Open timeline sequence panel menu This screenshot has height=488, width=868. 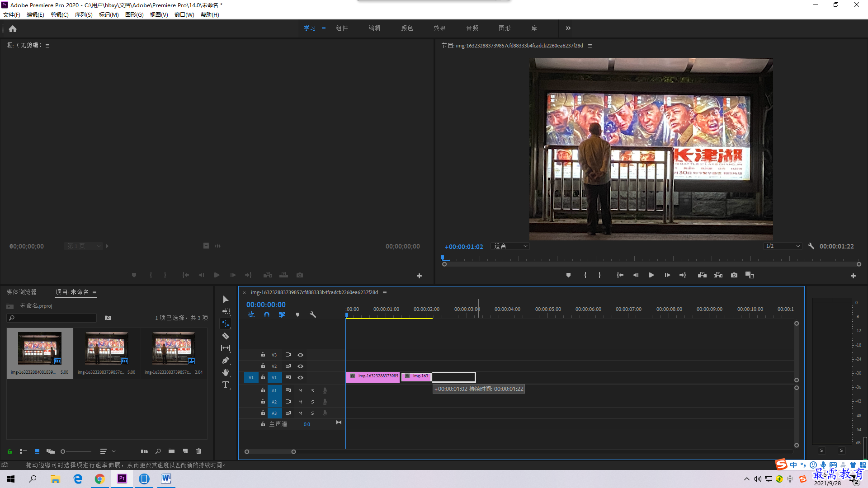[x=385, y=292]
